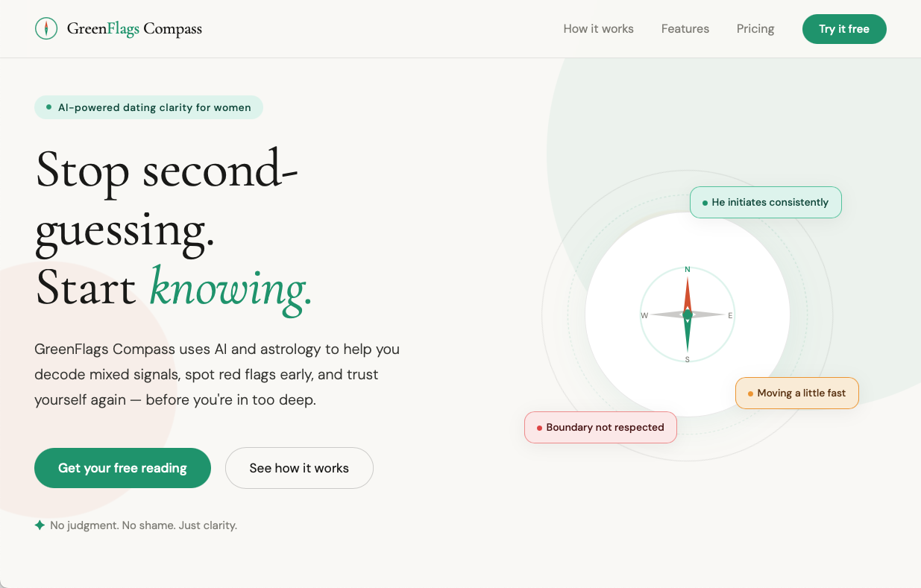This screenshot has width=921, height=588.
Task: Select the Moving a little fast tag
Action: pyautogui.click(x=797, y=393)
